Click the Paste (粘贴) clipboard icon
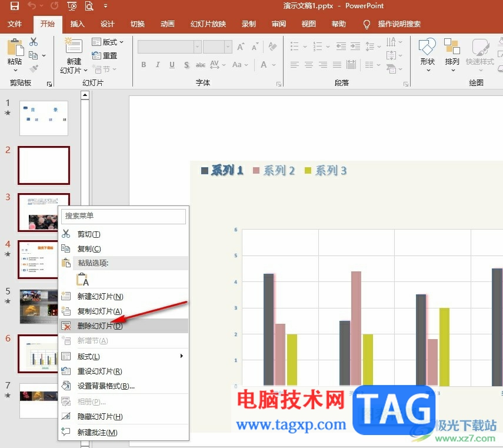This screenshot has height=448, width=503. pos(15,47)
